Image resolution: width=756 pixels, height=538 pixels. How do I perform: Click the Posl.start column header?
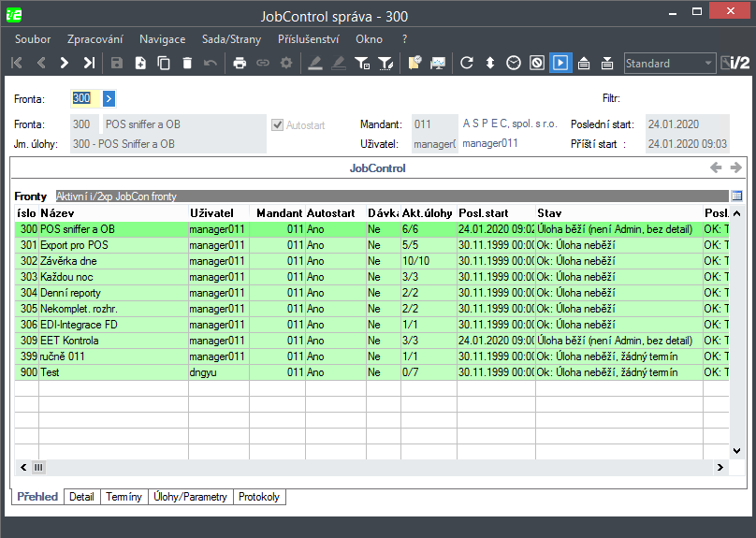pos(496,213)
